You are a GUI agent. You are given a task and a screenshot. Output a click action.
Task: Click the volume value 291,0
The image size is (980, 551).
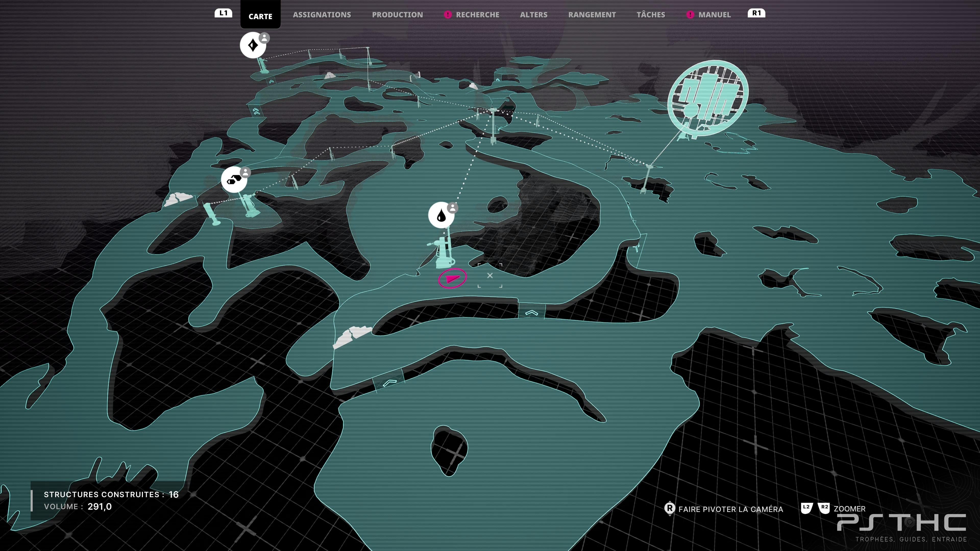pyautogui.click(x=99, y=507)
